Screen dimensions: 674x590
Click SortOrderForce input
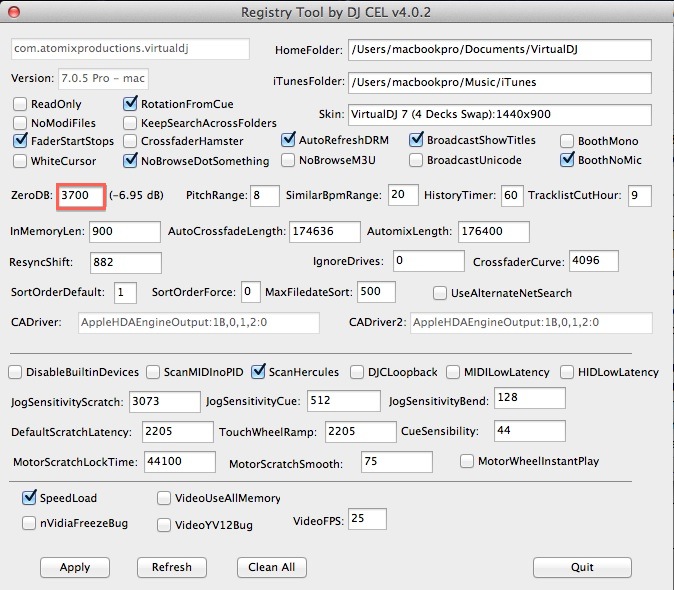tap(251, 292)
